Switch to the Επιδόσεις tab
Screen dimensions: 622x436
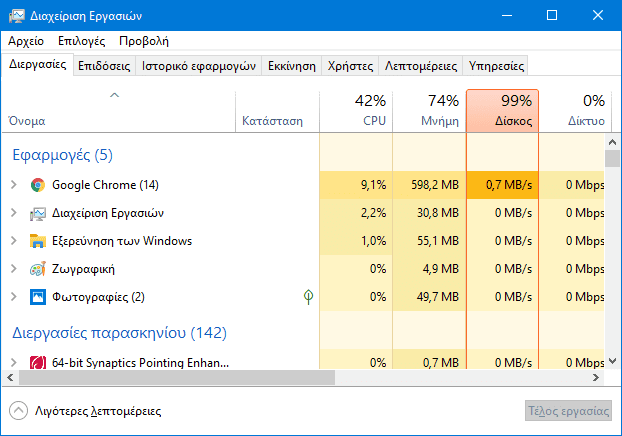click(104, 66)
